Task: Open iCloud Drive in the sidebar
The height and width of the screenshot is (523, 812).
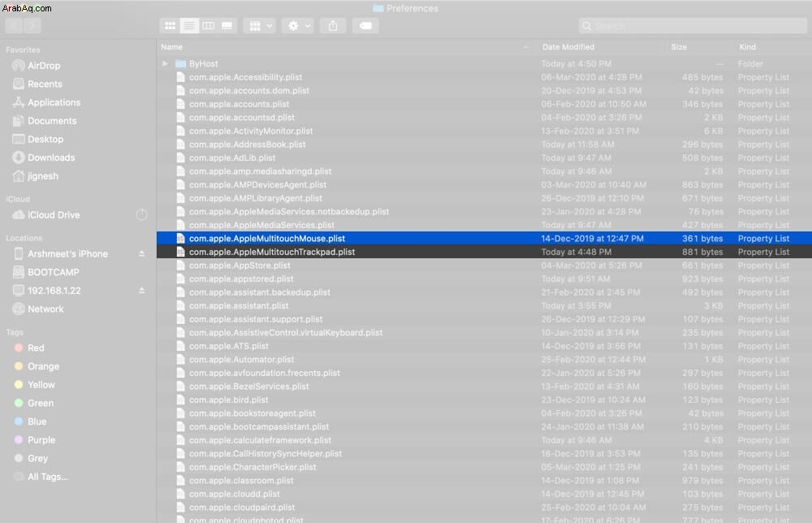Action: coord(46,215)
